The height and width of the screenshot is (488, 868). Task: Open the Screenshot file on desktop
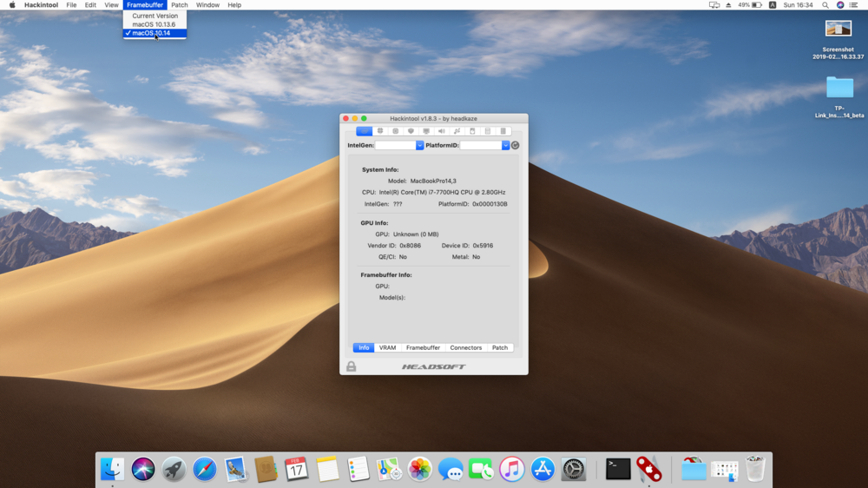click(x=838, y=30)
